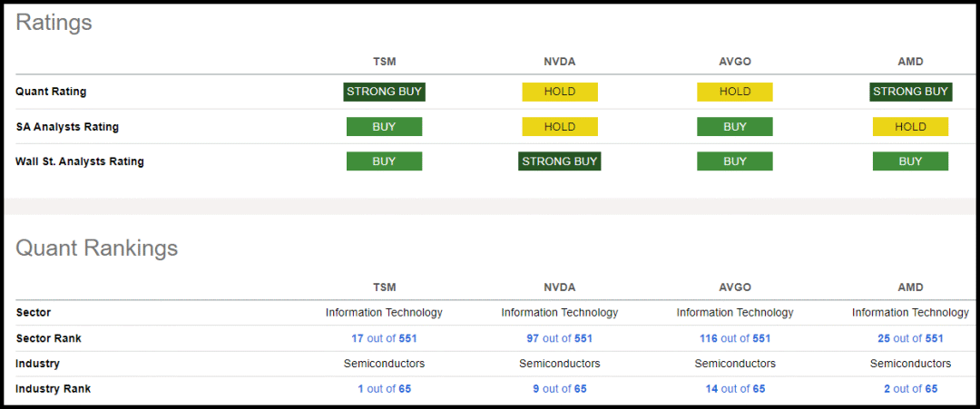The width and height of the screenshot is (980, 409).
Task: Open AVGO sector rank link 116 out of 551
Action: [x=735, y=338]
